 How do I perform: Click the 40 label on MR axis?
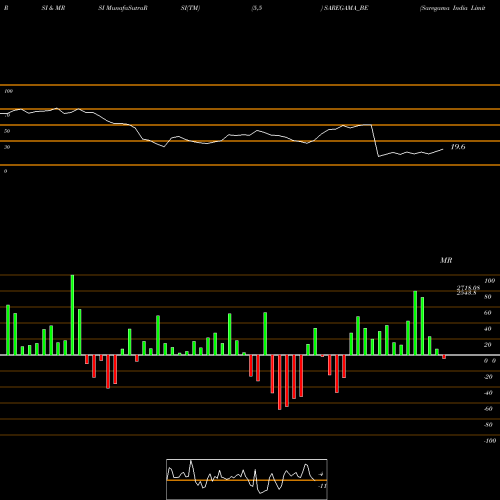pyautogui.click(x=488, y=329)
